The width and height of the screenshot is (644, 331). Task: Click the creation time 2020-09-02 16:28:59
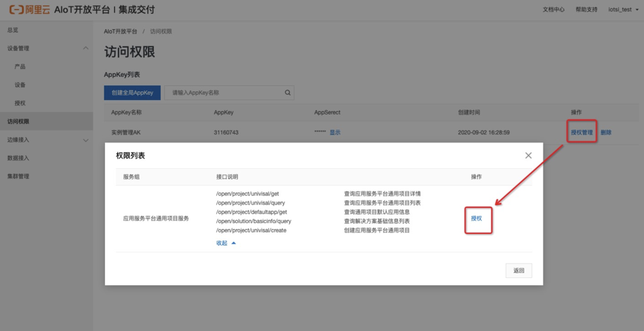(x=483, y=132)
